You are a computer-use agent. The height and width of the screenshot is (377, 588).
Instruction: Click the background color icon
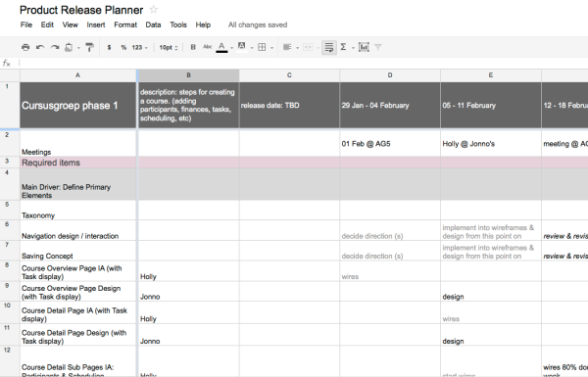coord(242,47)
